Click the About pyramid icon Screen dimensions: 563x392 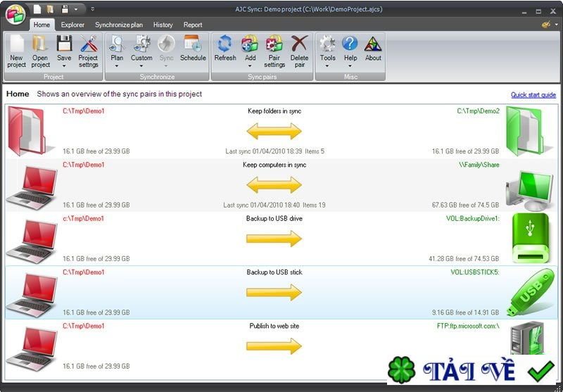click(373, 44)
